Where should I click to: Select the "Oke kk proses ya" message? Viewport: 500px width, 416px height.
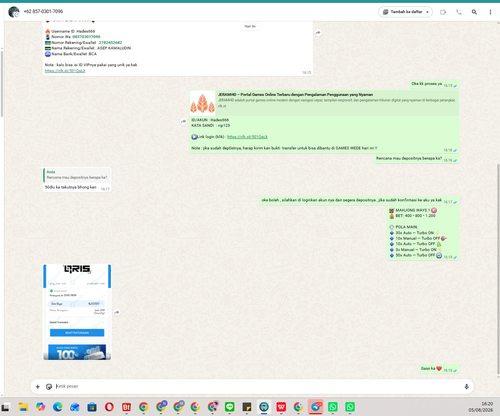pos(434,84)
